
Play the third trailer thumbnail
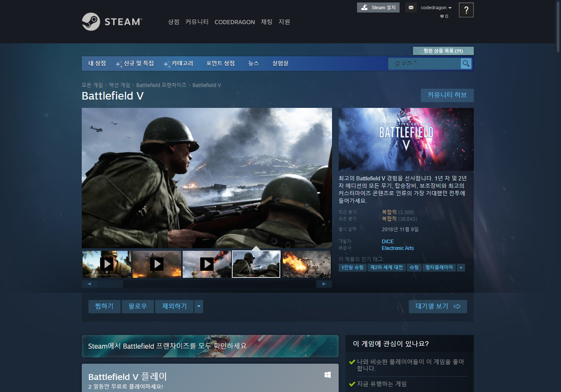[x=207, y=264]
